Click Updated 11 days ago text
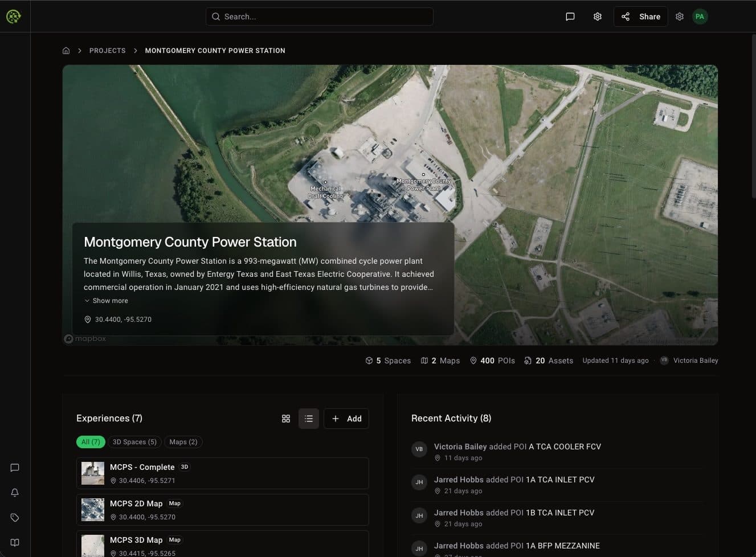The width and height of the screenshot is (756, 557). click(615, 361)
